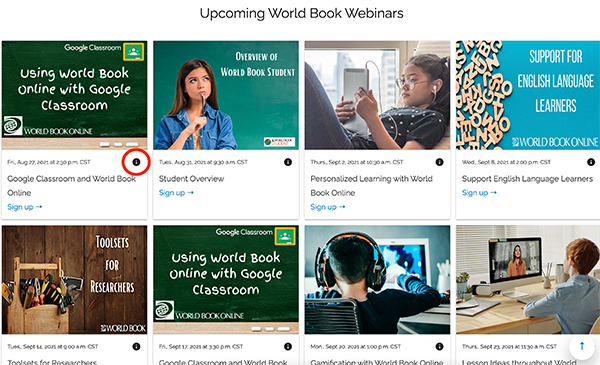600x365 pixels.
Task: Sign up for Personalized Learning with World Book
Action: (328, 207)
